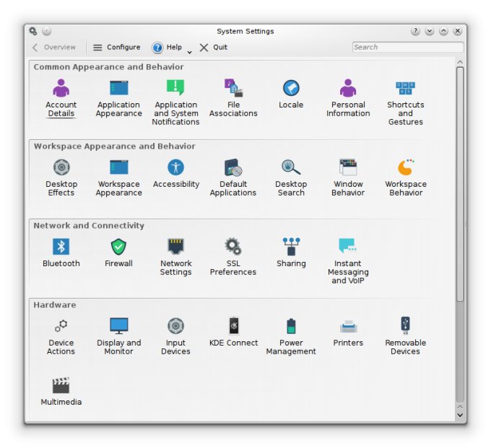Open the Bluetooth settings module

pos(61,247)
